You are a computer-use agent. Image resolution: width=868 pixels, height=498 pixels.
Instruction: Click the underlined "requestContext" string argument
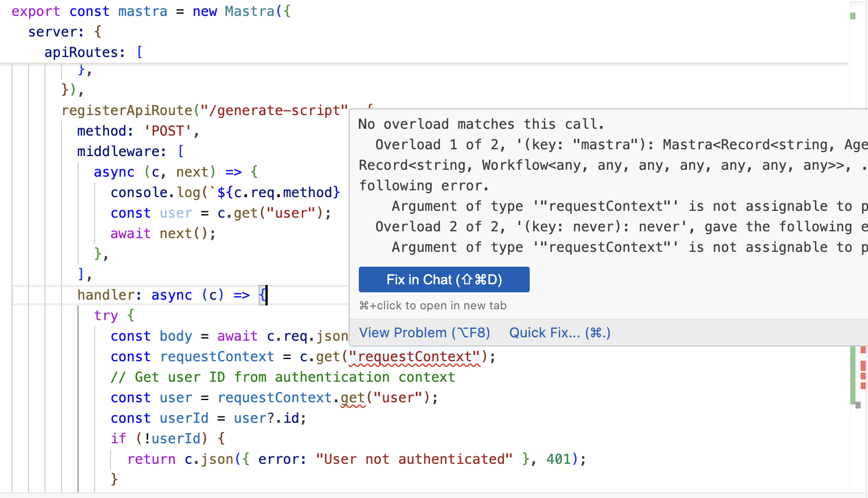coord(415,357)
